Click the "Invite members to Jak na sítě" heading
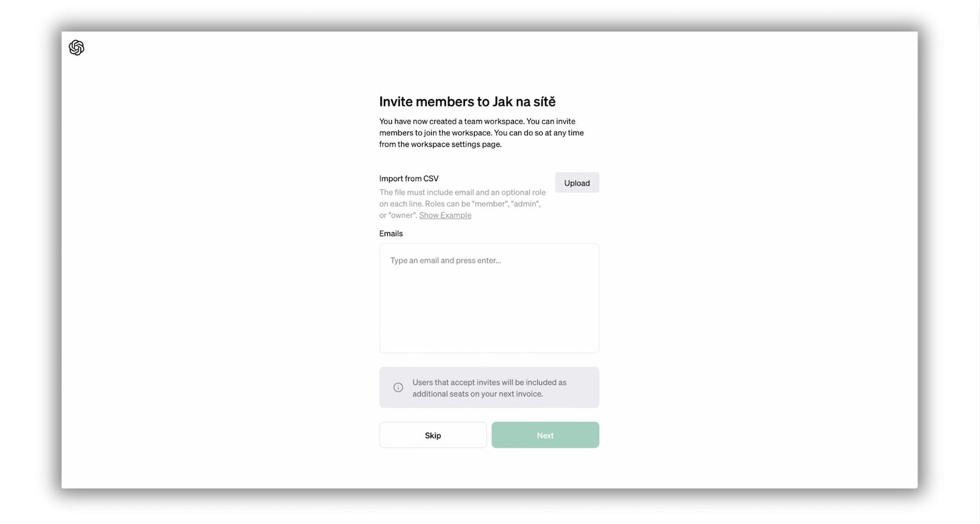 coord(467,102)
